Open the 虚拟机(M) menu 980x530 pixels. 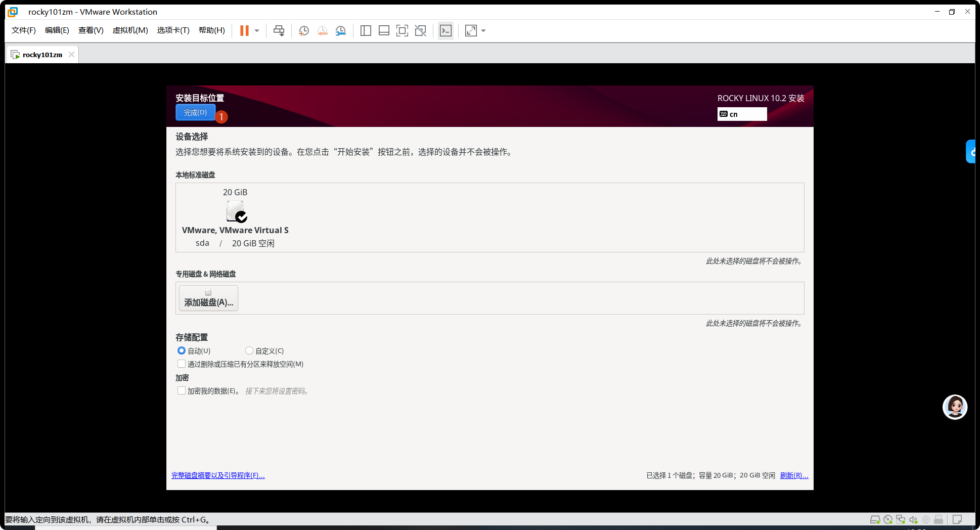coord(130,30)
